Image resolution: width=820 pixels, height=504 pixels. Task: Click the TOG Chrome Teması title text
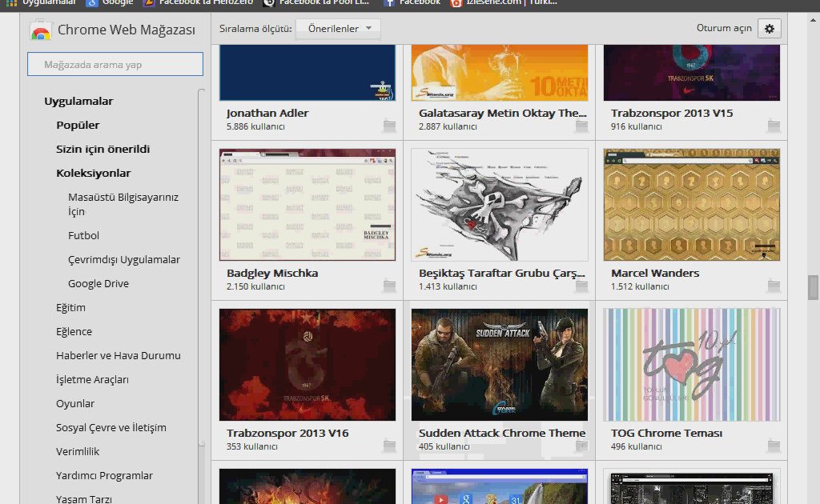pyautogui.click(x=667, y=433)
